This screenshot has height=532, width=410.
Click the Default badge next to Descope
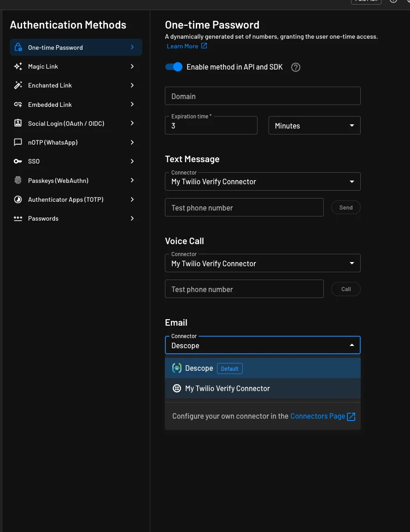230,368
